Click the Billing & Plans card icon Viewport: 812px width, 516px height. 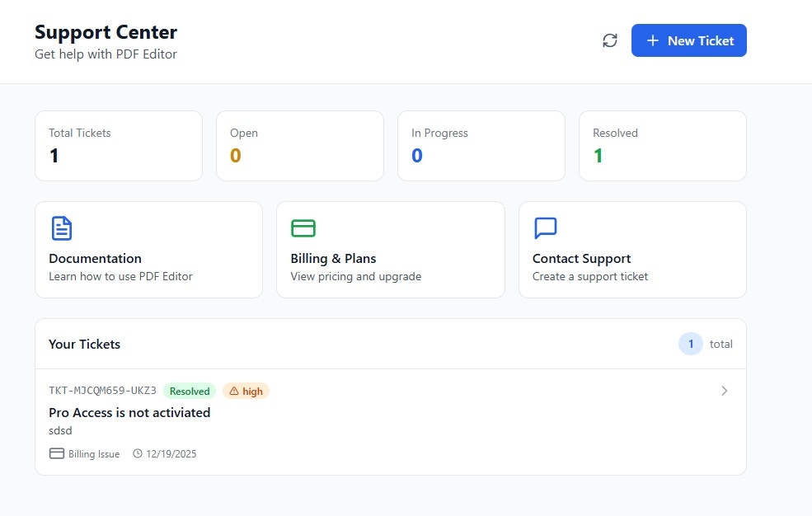pos(303,228)
